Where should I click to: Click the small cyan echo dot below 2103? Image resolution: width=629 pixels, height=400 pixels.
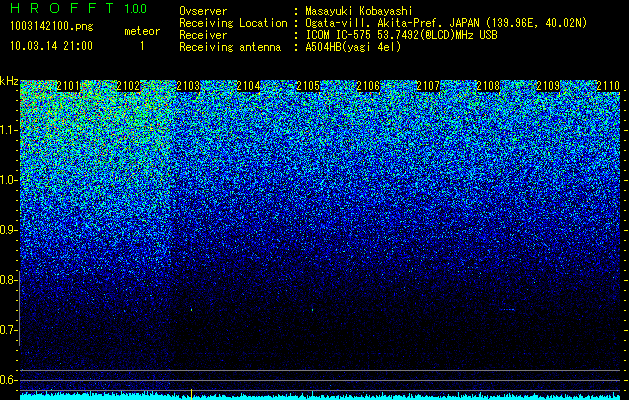coord(191,310)
